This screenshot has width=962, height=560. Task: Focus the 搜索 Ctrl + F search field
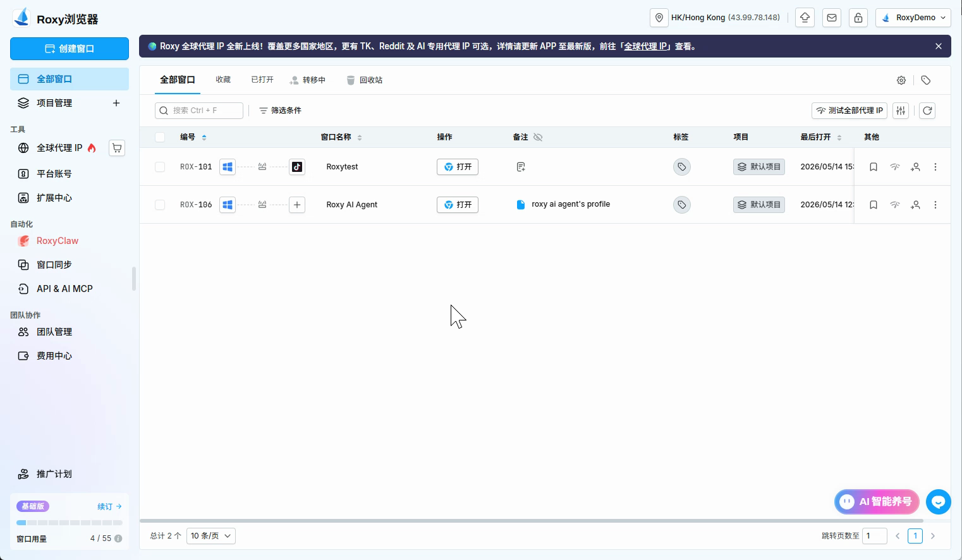point(199,111)
